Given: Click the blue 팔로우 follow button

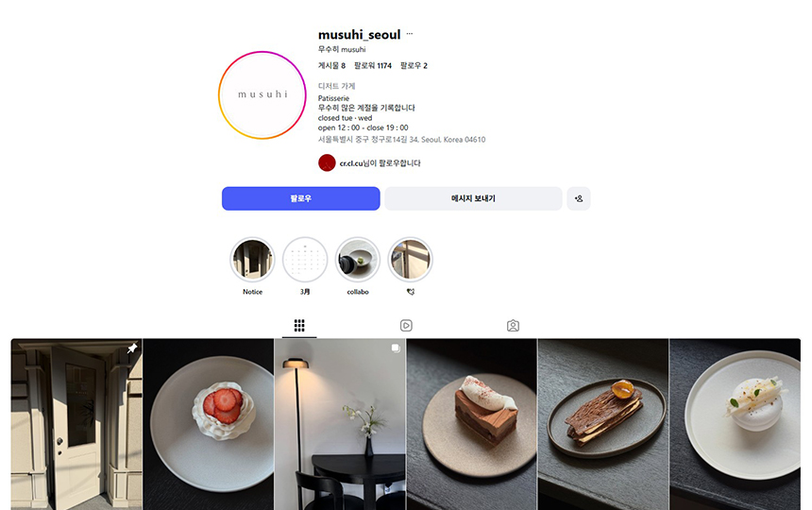Looking at the screenshot, I should click(301, 198).
